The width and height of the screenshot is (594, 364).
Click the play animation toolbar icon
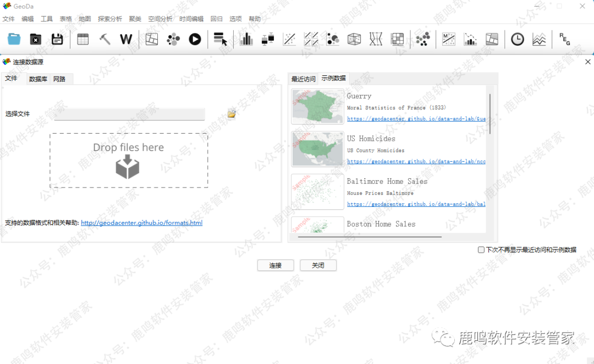click(x=195, y=39)
